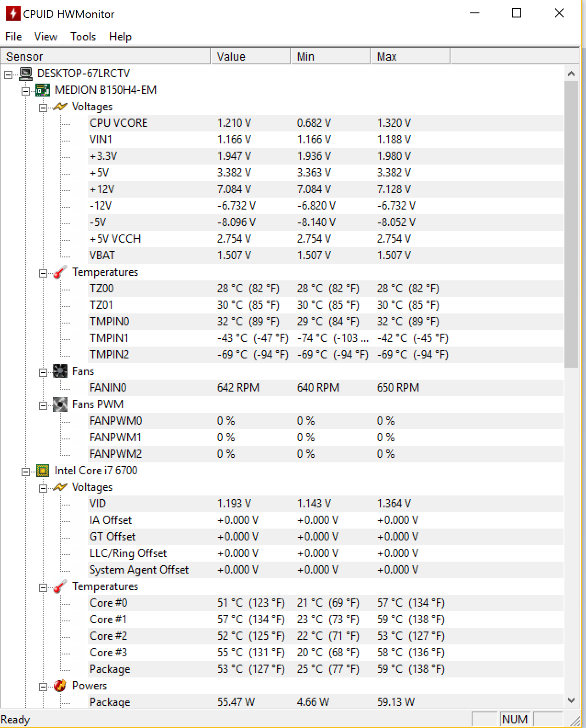Click the Intel Core i7 6700 chip icon

pyautogui.click(x=43, y=471)
